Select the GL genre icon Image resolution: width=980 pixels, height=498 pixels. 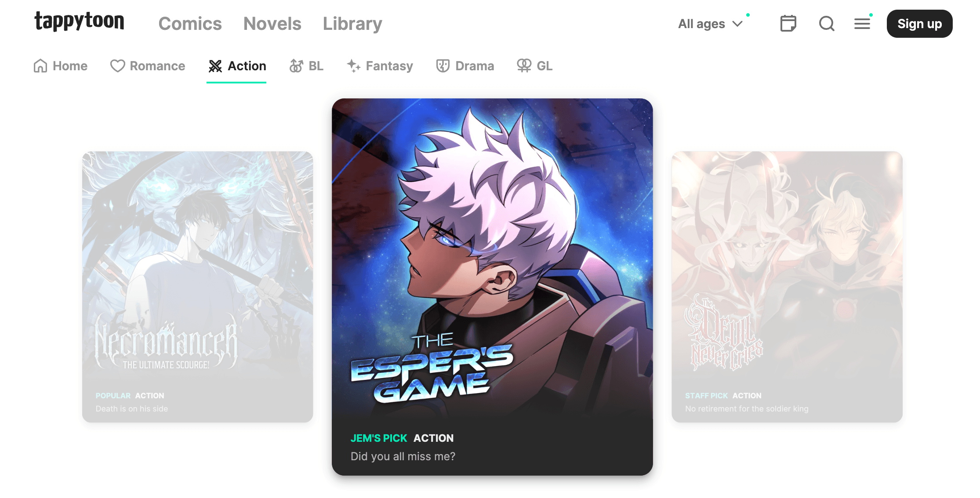pos(524,66)
